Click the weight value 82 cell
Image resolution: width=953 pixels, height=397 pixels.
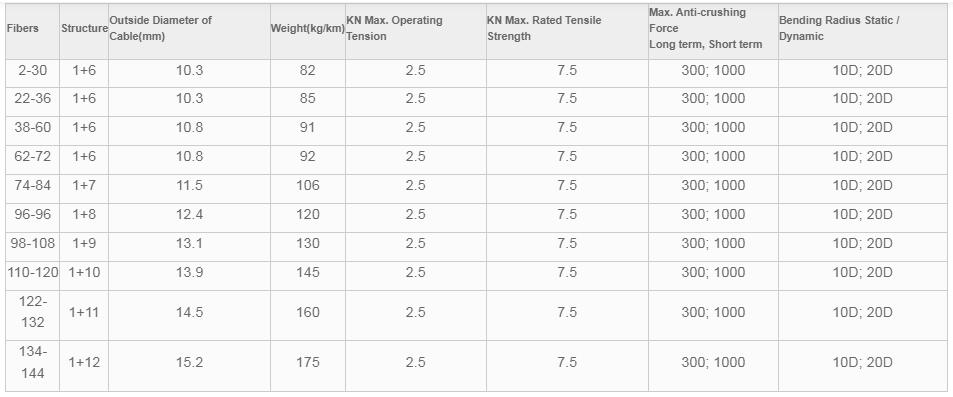click(x=308, y=71)
